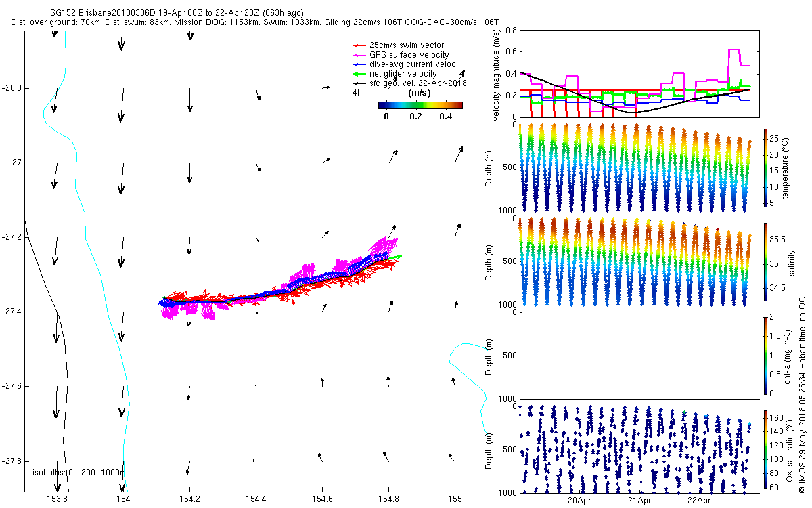Click the longitude tick '154.4'

tap(256, 499)
